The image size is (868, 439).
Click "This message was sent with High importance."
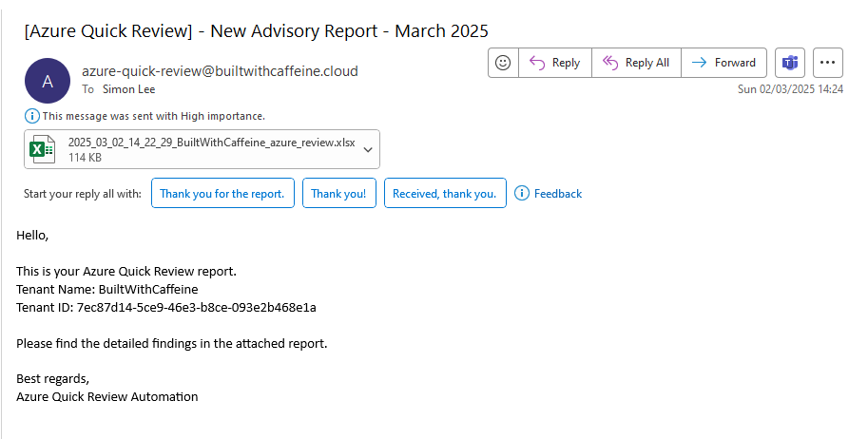tap(154, 116)
